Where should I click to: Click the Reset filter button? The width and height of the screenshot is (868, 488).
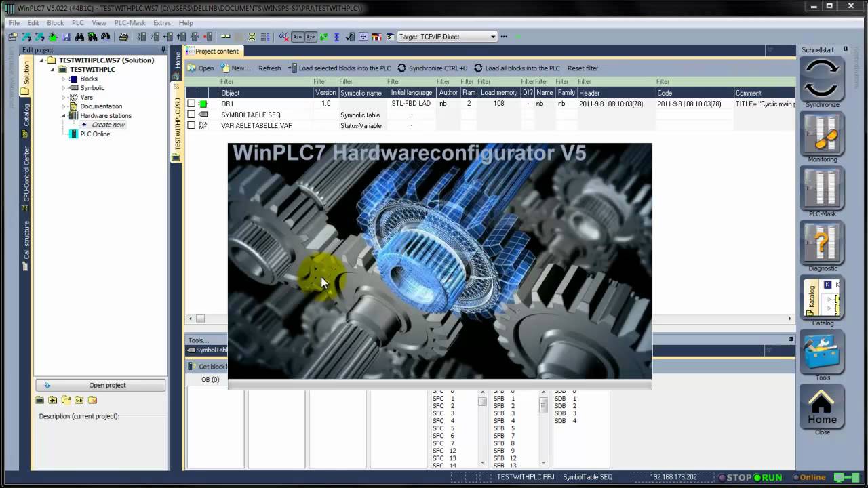[x=583, y=68]
